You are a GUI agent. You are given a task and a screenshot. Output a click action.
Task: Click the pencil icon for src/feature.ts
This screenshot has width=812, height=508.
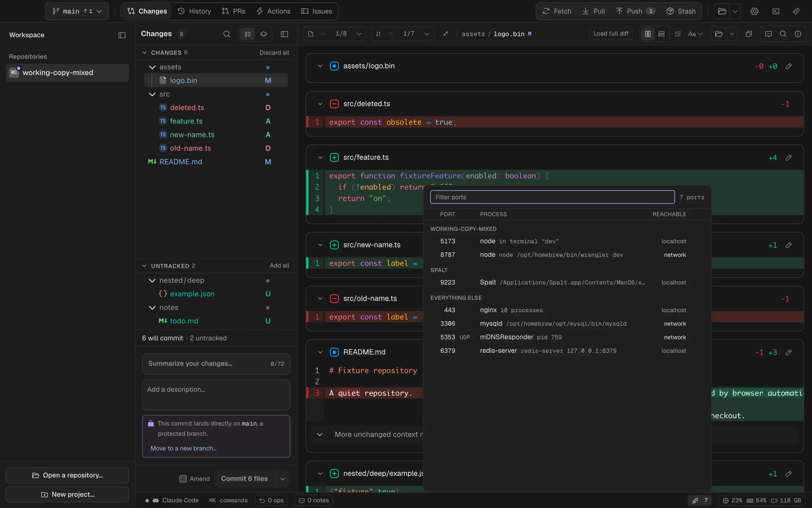789,157
